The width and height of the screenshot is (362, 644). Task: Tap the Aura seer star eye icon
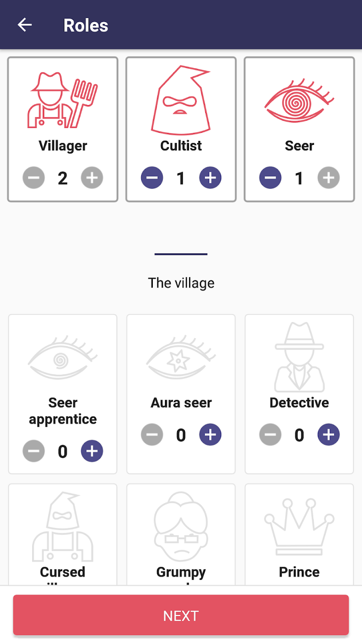(x=181, y=357)
